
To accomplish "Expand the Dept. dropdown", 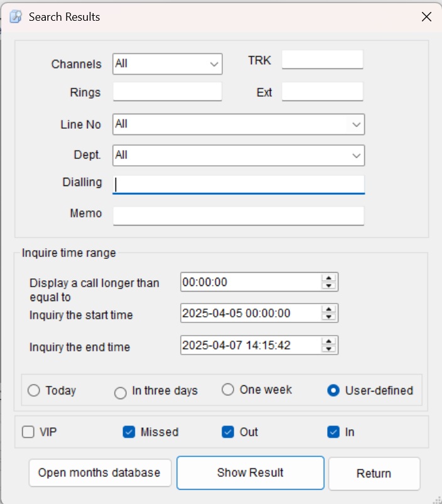I will 357,155.
